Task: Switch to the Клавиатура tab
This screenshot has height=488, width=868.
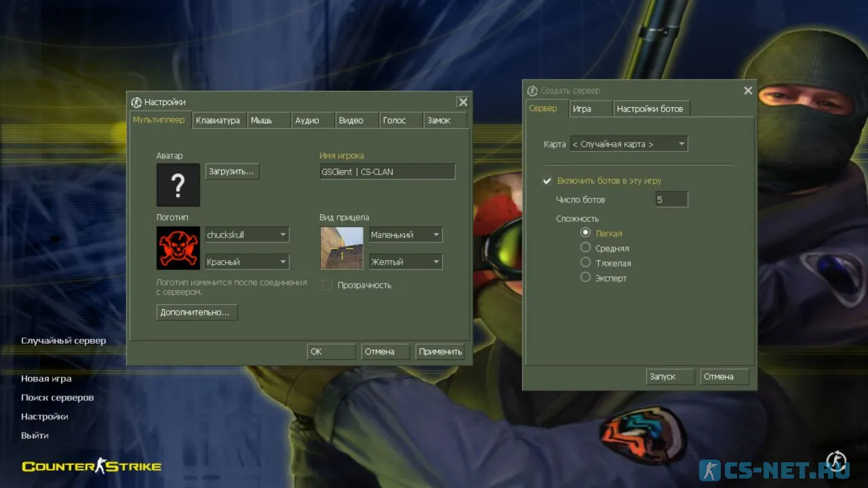Action: pyautogui.click(x=218, y=121)
